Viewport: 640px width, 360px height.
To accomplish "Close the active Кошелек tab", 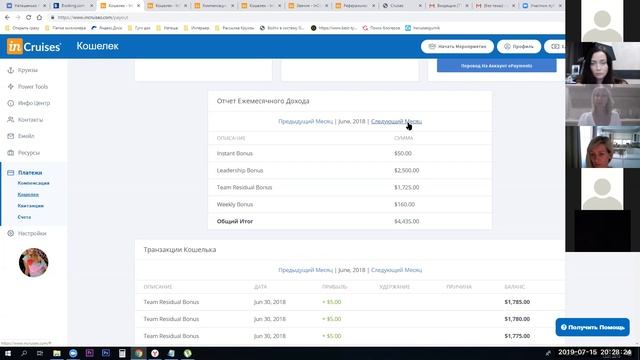I will point(139,6).
